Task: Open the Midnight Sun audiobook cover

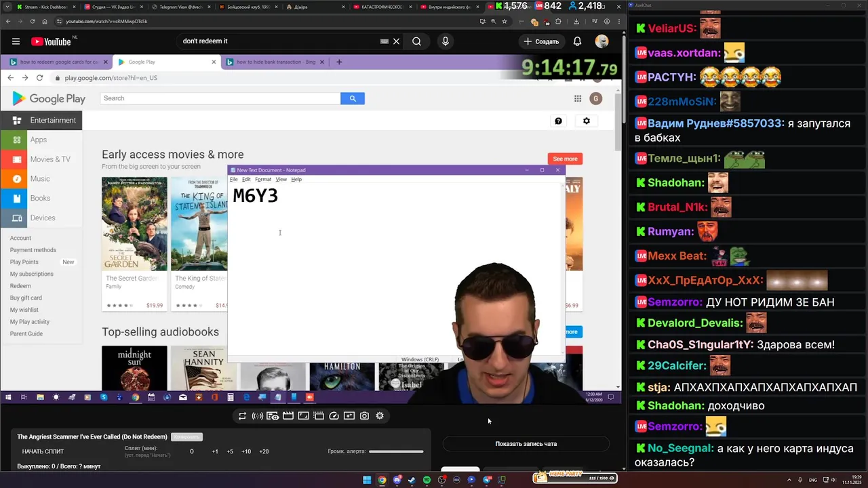Action: pos(134,368)
